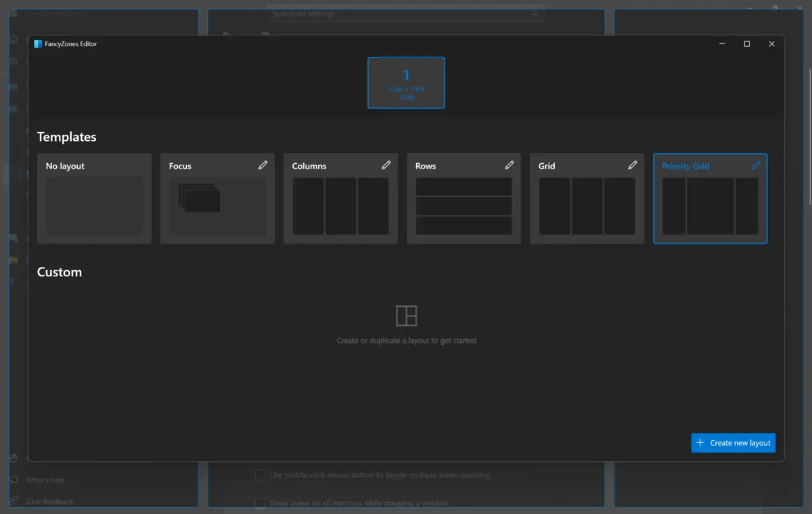Minimize the FancyZones Editor window

coord(722,44)
